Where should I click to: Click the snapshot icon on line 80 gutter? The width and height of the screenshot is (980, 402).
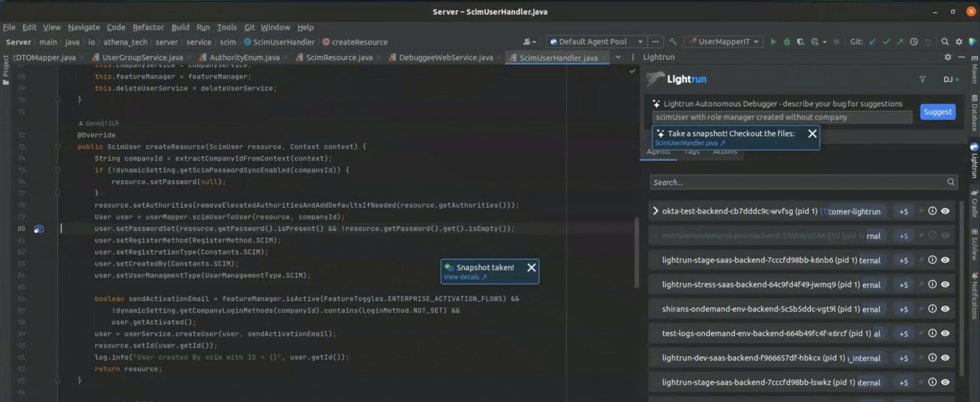(x=39, y=229)
